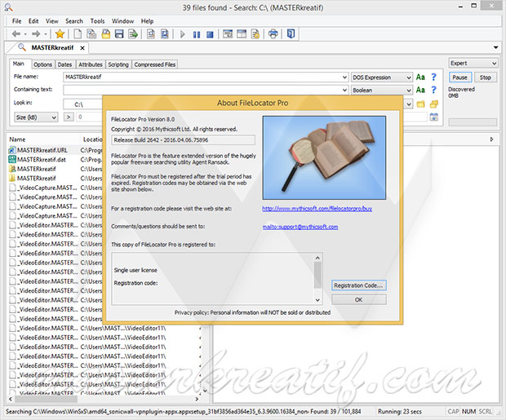Browse for a folder in Look in
Viewport: 506px width, 420px height.
[x=420, y=104]
